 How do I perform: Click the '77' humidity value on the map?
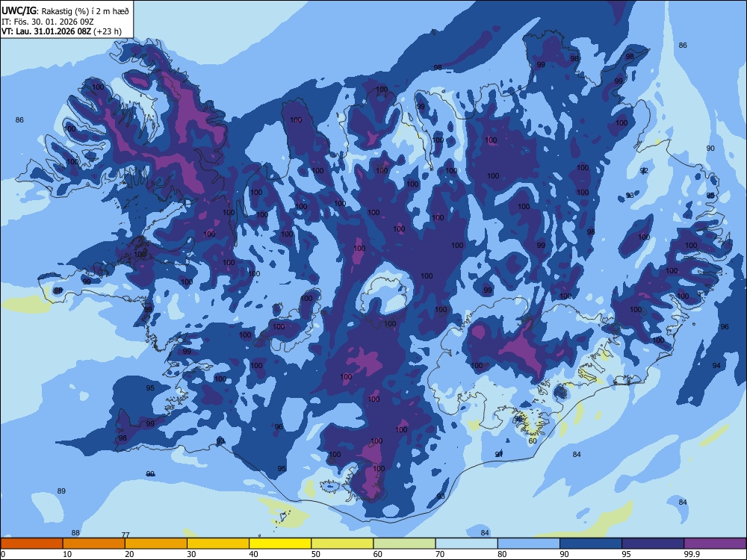coord(125,535)
